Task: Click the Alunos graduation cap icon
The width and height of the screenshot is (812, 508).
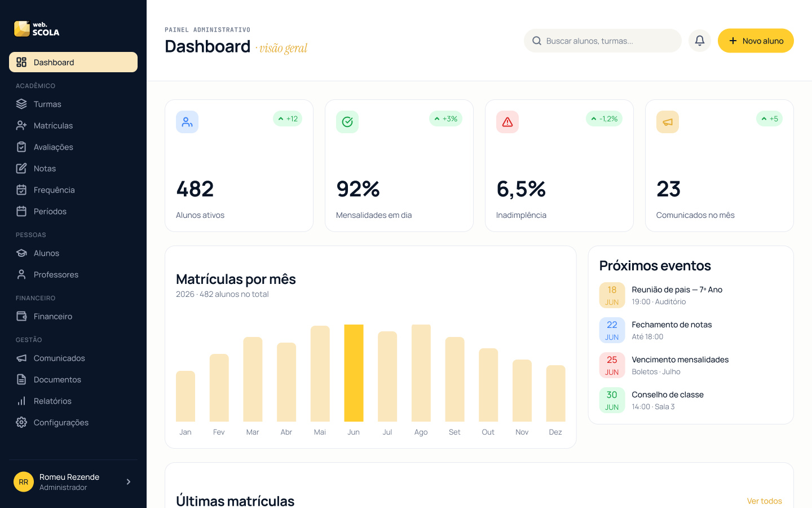Action: [x=21, y=253]
